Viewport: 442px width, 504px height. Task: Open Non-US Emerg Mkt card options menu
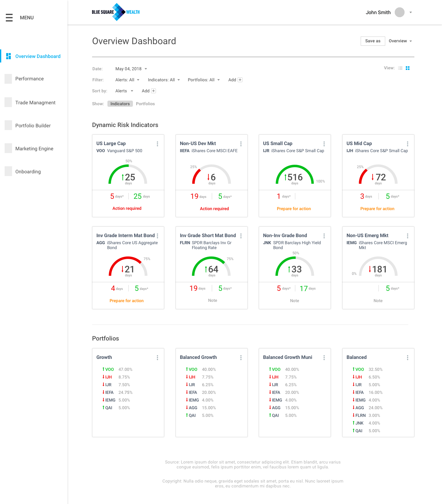[408, 236]
